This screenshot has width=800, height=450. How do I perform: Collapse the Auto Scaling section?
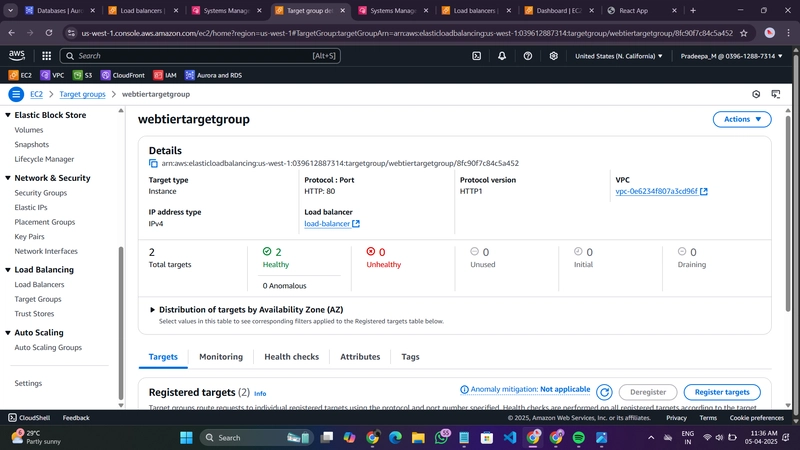coord(8,333)
